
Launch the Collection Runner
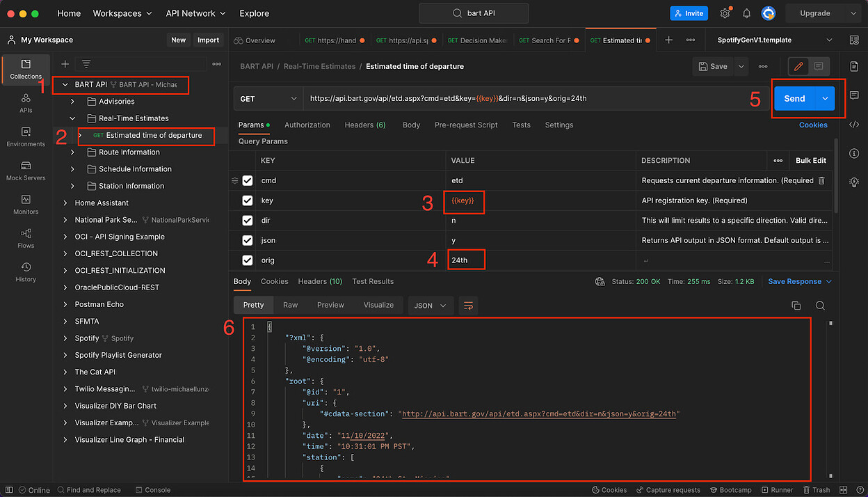pos(782,489)
